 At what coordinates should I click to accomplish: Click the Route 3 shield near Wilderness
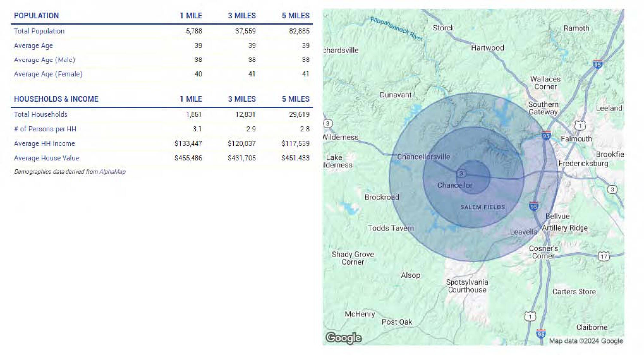[x=328, y=123]
